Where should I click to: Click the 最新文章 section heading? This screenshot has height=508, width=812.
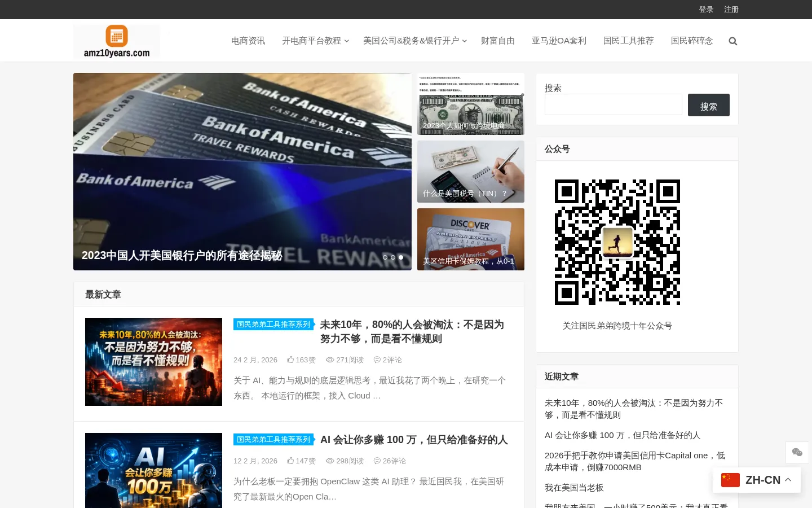coord(103,295)
